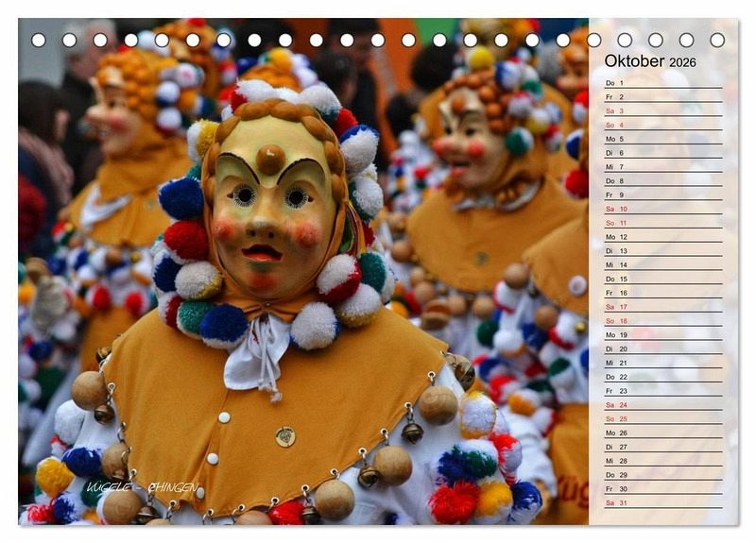Select Sunday So 18 calendar row
756x543 pixels.
tap(661, 321)
